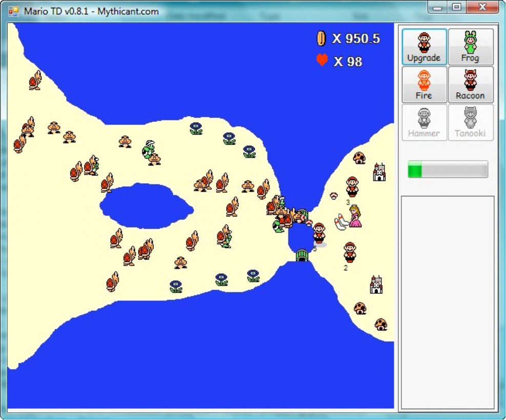The width and height of the screenshot is (506, 420).
Task: Click the rightmost blue flower in the bottom row
Action: 253,276
